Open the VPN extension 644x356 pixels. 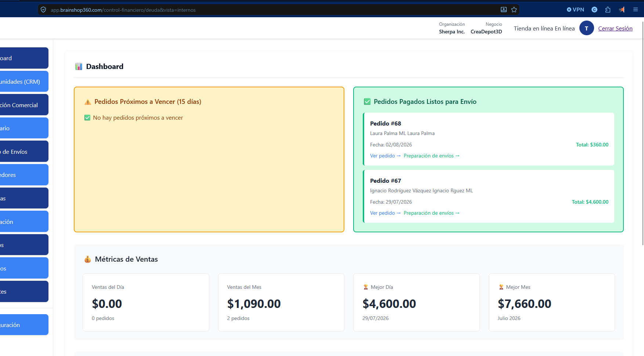[x=575, y=10]
